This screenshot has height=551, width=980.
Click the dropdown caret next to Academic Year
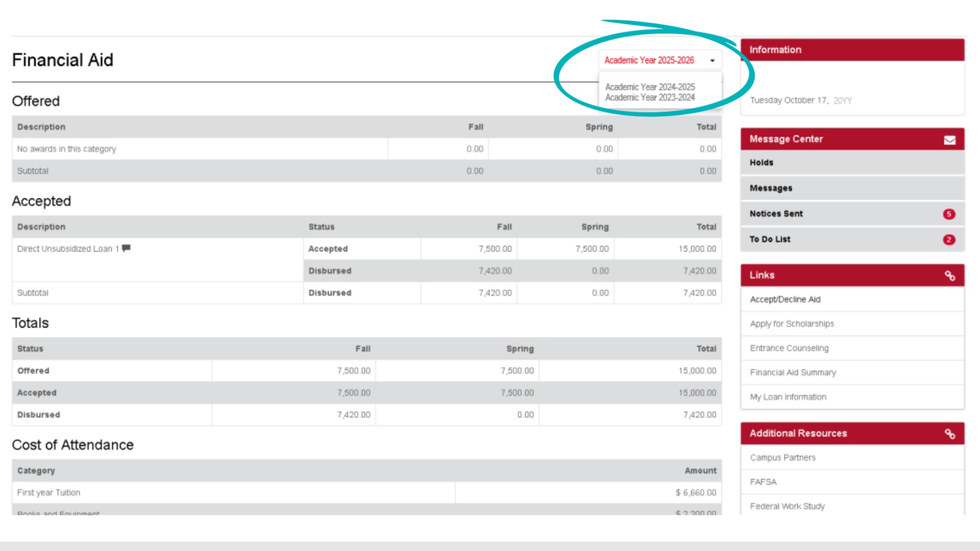point(713,60)
